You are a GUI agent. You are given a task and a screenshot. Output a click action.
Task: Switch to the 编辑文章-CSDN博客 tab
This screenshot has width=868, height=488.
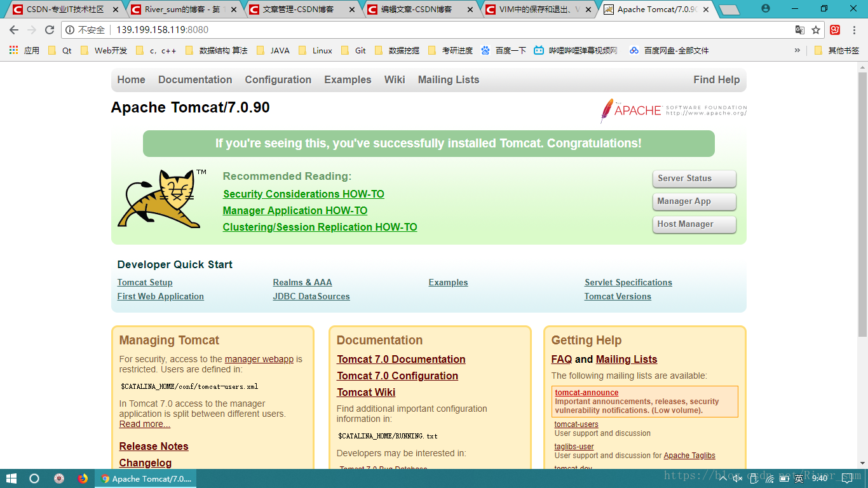pos(421,10)
